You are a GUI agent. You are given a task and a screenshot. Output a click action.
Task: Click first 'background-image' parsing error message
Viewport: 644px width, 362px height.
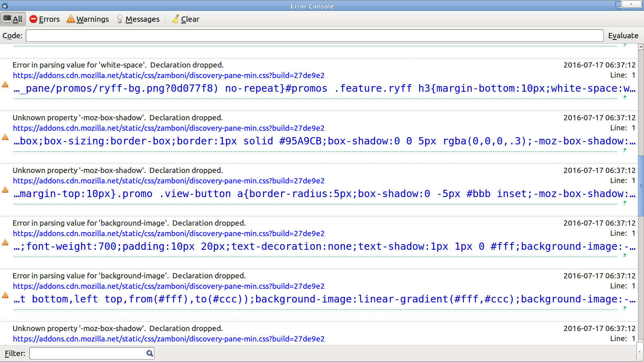point(129,223)
